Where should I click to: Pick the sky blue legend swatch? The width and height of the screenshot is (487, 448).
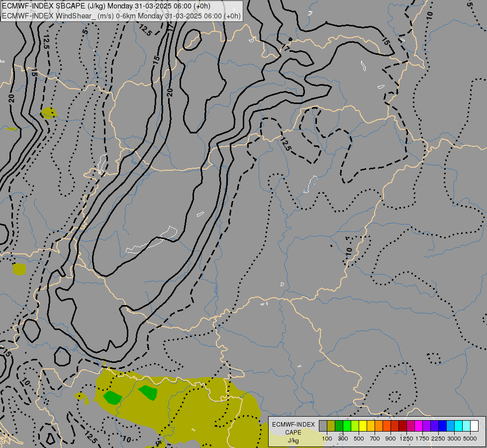click(450, 426)
